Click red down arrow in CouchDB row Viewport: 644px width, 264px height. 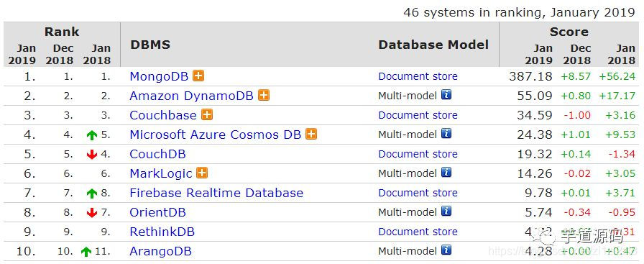click(x=92, y=154)
